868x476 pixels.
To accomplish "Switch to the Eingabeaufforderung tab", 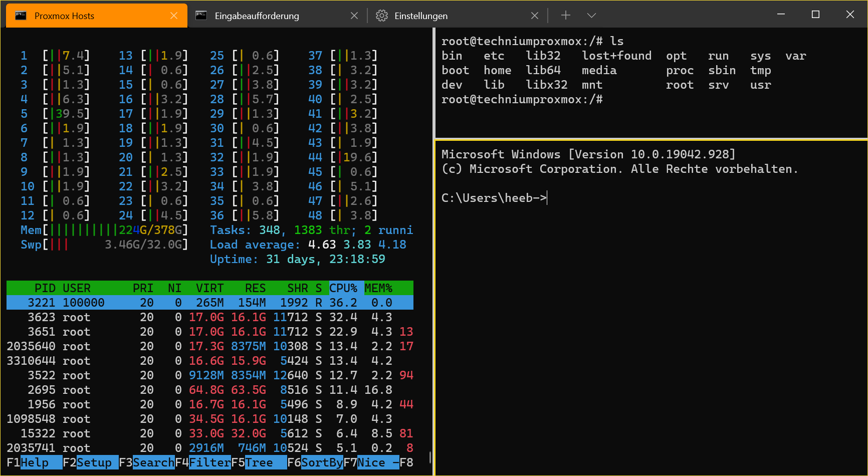I will pos(257,16).
